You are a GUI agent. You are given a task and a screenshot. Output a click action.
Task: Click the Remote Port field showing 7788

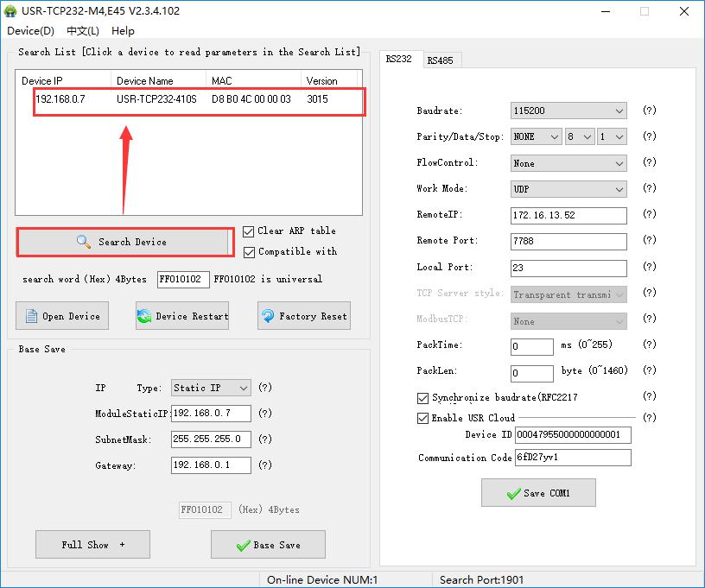(x=568, y=242)
